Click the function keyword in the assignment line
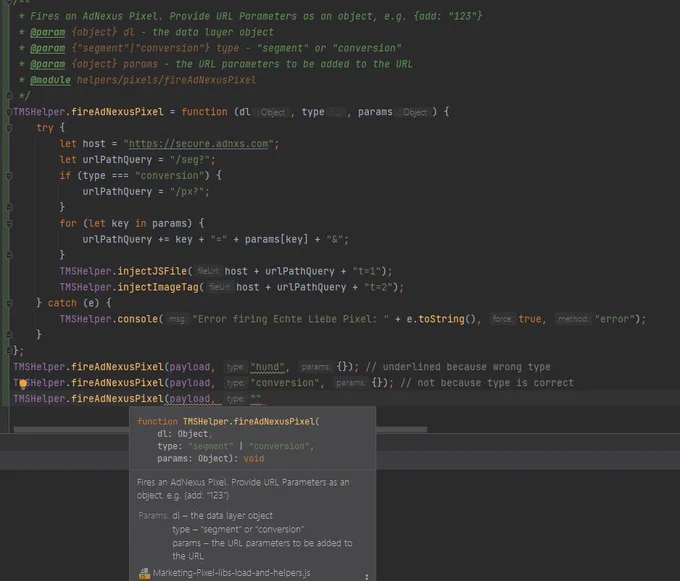 click(204, 112)
